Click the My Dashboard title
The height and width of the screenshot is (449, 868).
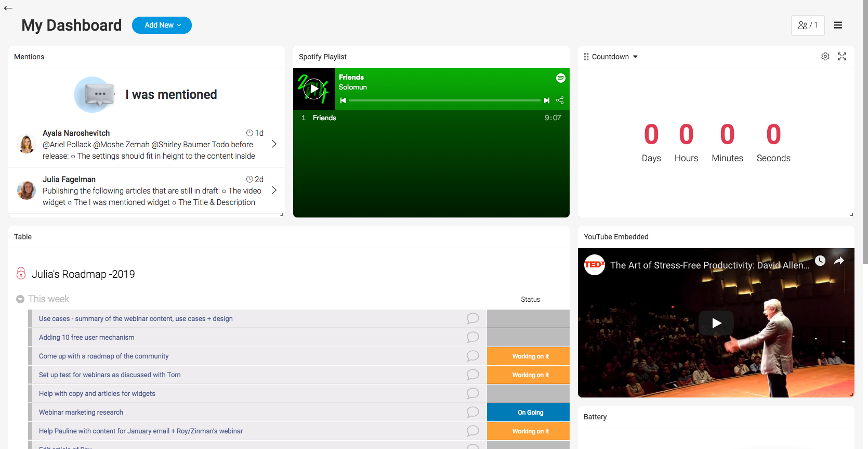[72, 25]
